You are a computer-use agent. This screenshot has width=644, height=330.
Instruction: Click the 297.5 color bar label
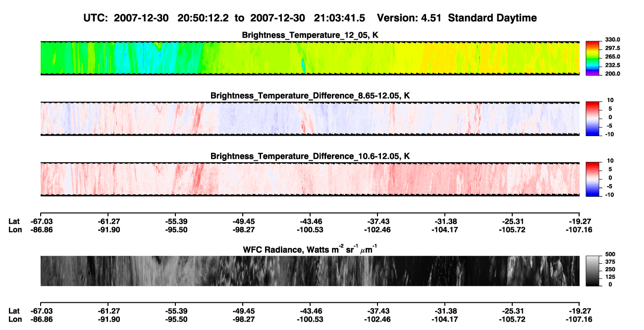click(612, 48)
